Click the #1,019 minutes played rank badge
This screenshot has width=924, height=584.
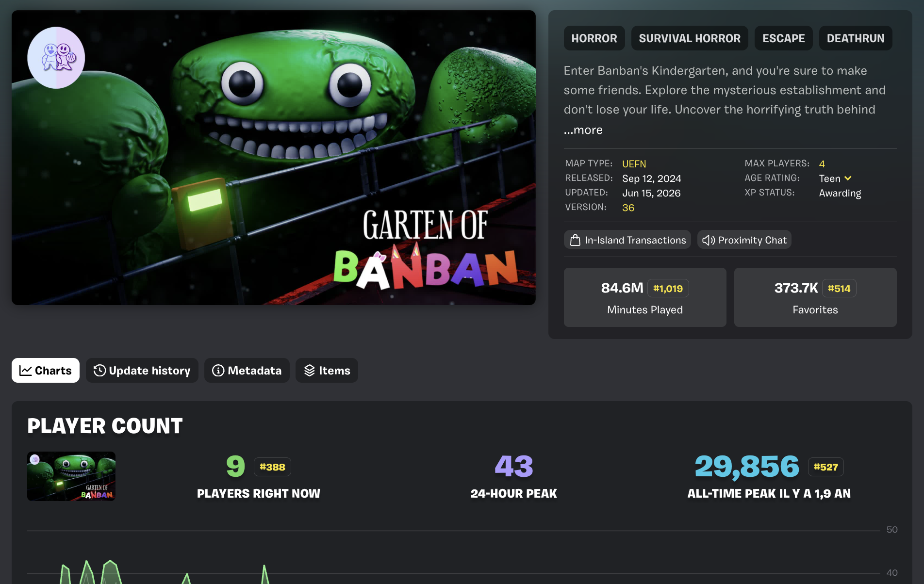tap(668, 289)
